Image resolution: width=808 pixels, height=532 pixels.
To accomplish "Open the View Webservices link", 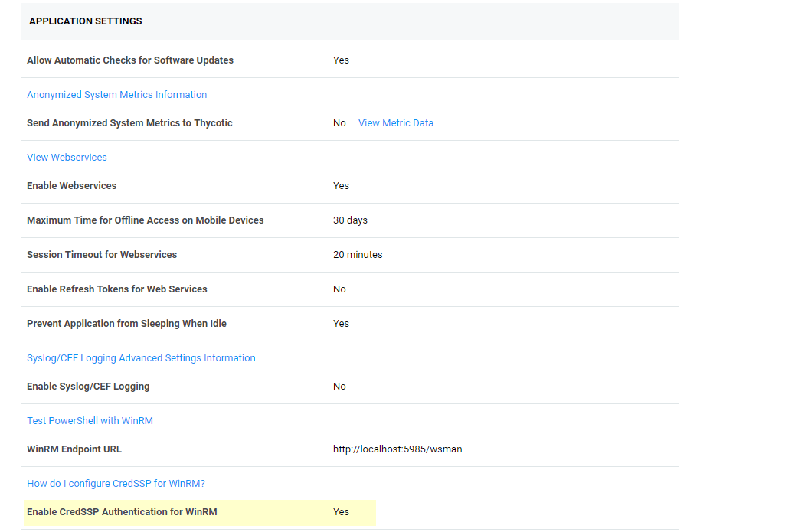I will tap(67, 158).
